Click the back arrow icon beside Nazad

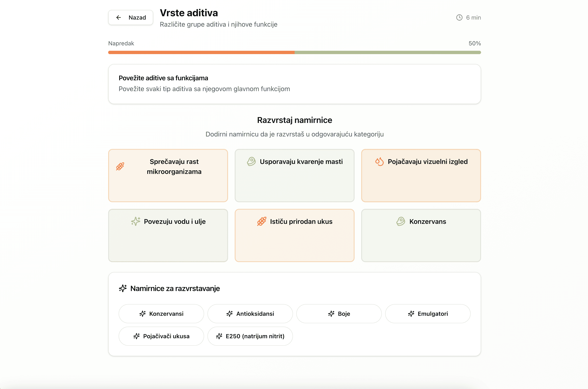coord(119,17)
